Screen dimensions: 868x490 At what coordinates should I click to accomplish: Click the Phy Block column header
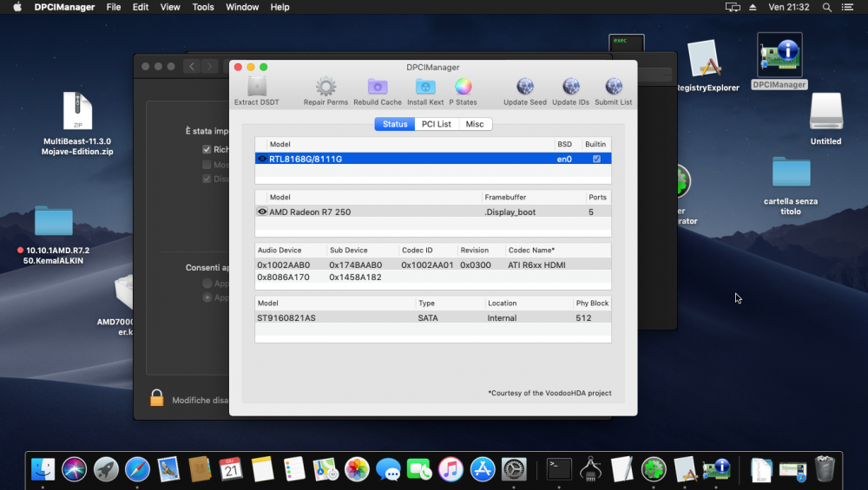592,303
